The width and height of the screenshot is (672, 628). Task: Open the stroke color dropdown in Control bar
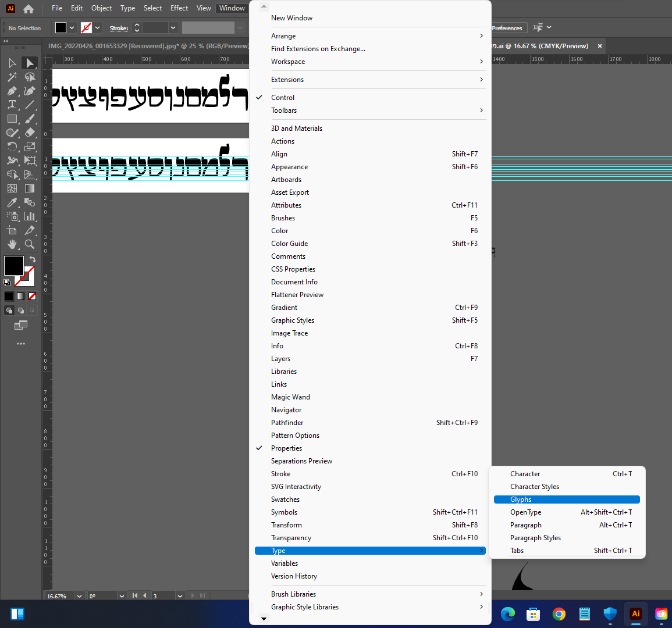coord(98,28)
